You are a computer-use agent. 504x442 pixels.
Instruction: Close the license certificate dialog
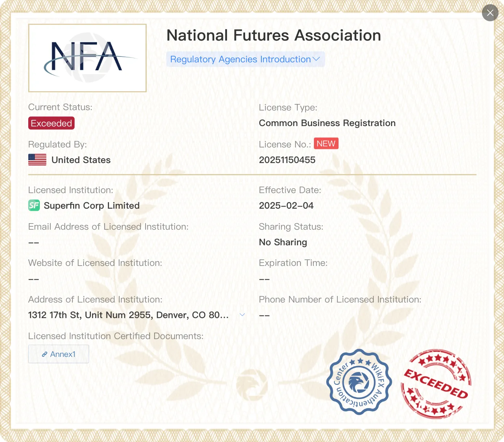click(x=490, y=13)
